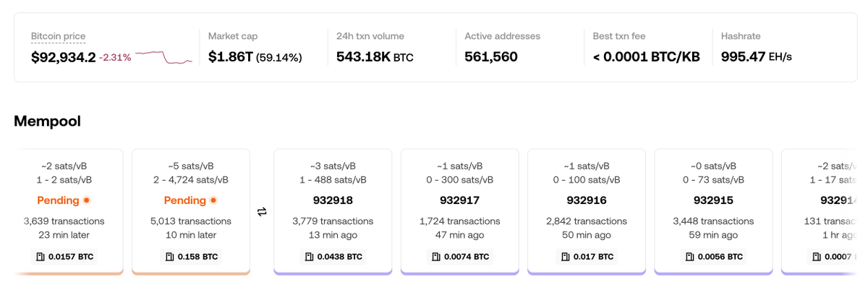Viewport: 868px width, 295px height.
Task: Click the 50 min ago timestamp
Action: click(587, 235)
